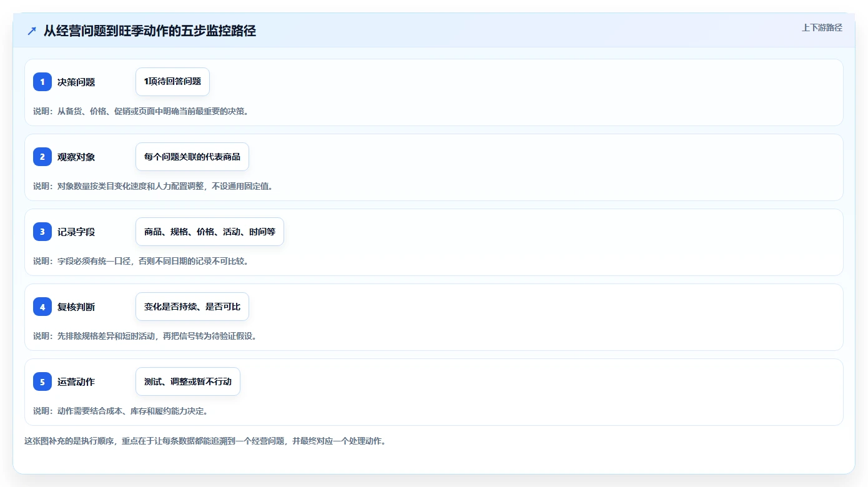The height and width of the screenshot is (487, 868).
Task: Click the 测试、调整或暂不行动 chip
Action: [188, 381]
